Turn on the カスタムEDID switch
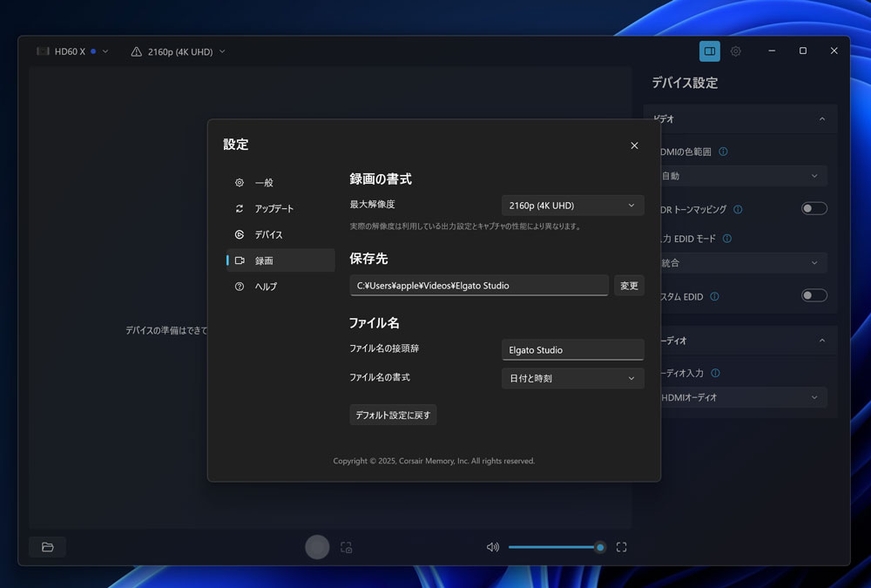 click(814, 295)
